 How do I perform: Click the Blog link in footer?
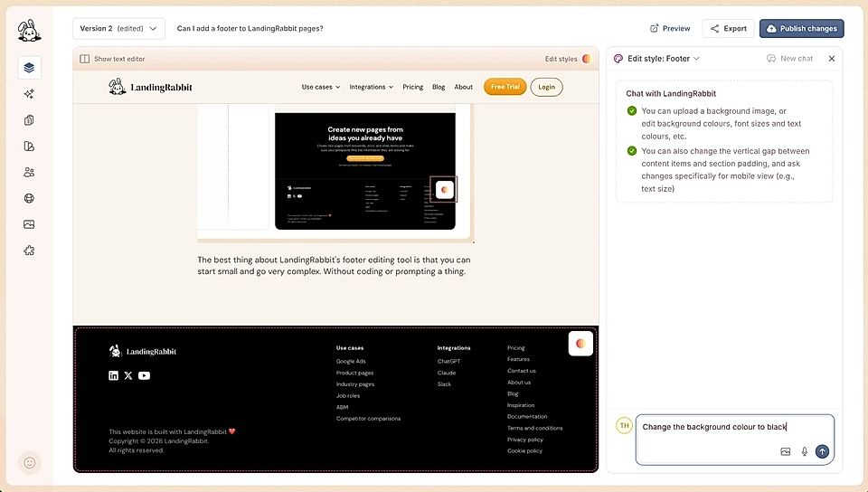coord(514,394)
